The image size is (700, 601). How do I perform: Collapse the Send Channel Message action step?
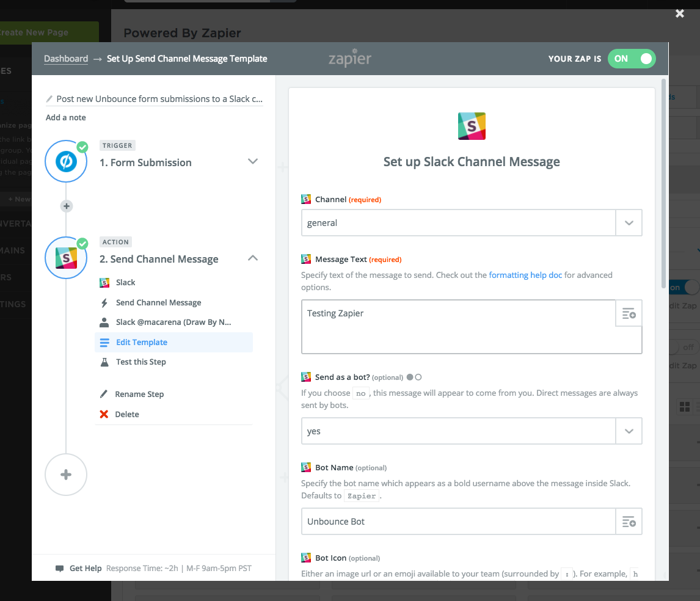[x=253, y=258]
